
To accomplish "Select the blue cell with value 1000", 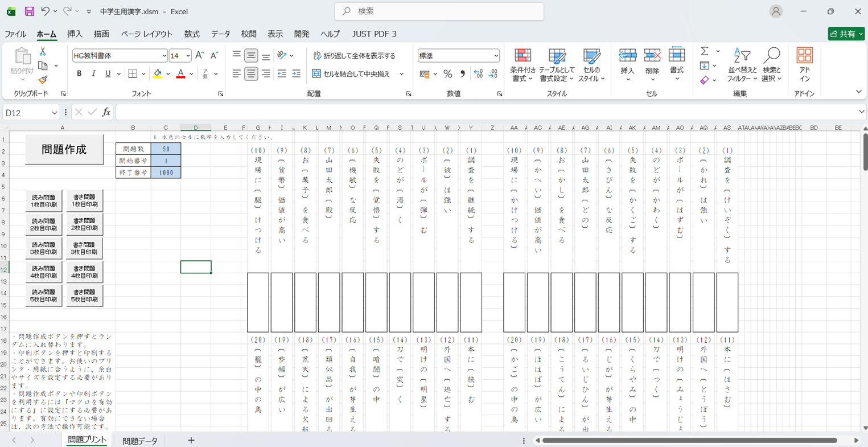I will (x=166, y=173).
